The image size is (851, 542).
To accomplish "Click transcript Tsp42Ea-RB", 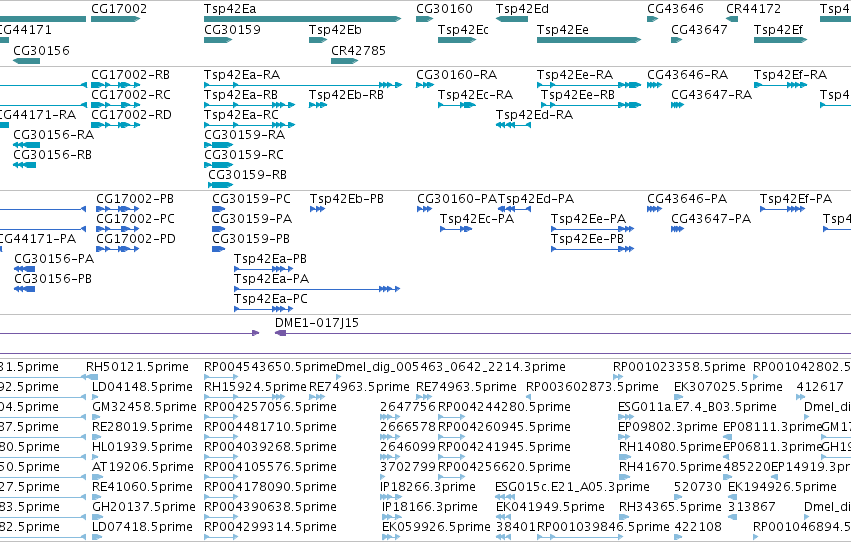I will 240,95.
